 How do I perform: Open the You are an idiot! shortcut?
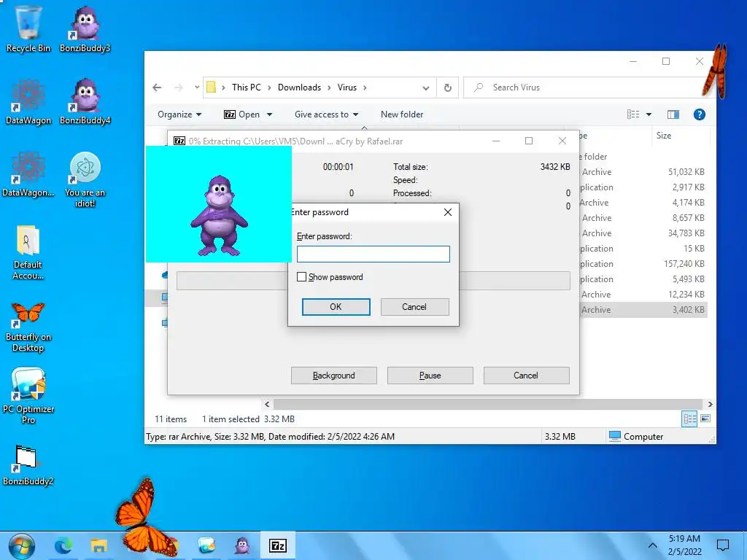(x=85, y=179)
